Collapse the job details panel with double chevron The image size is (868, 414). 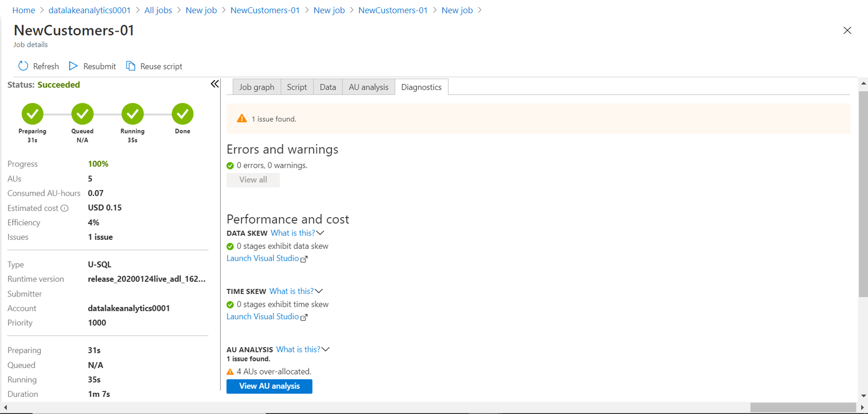point(215,84)
